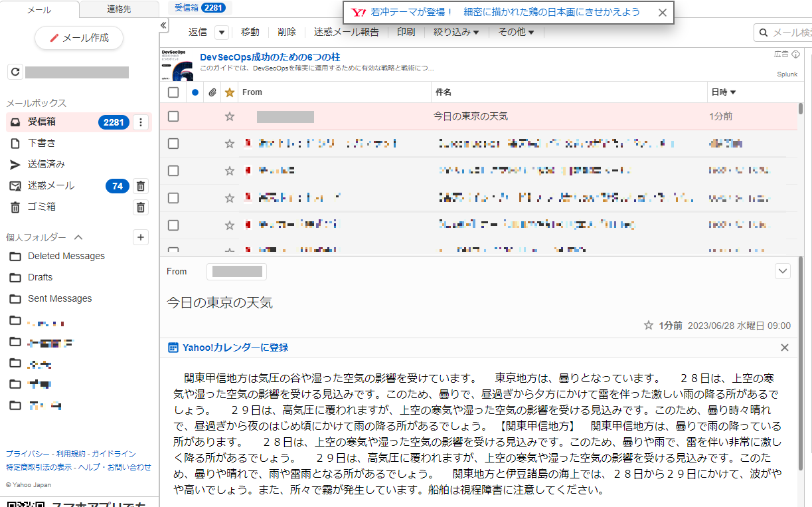
Task: Open the その他 dropdown menu
Action: pos(516,31)
